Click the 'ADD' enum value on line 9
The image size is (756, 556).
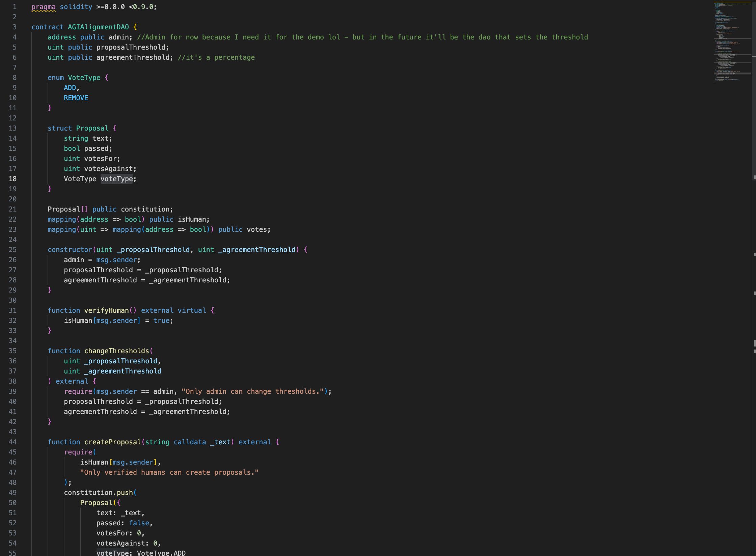click(70, 88)
